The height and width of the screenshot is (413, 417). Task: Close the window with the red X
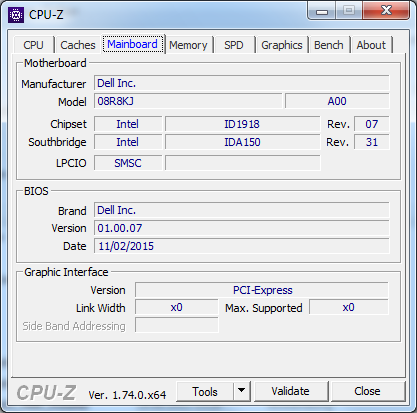click(386, 10)
